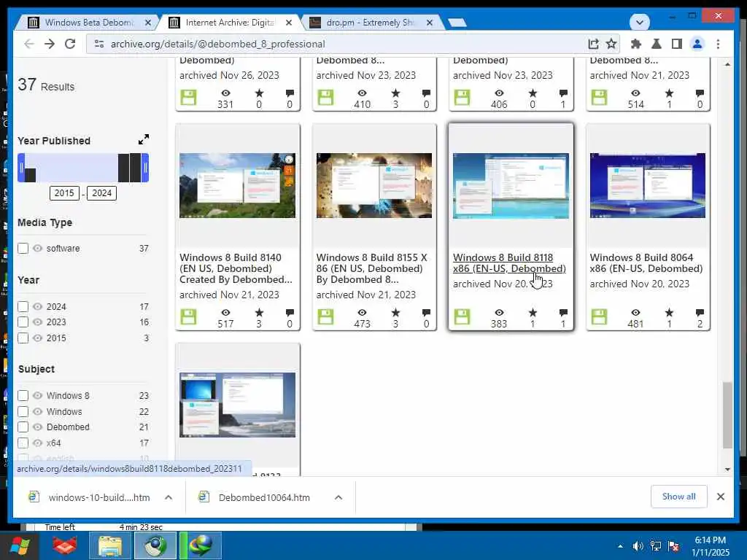747x560 pixels.
Task: Open the site information icon in the address bar
Action: 99,44
